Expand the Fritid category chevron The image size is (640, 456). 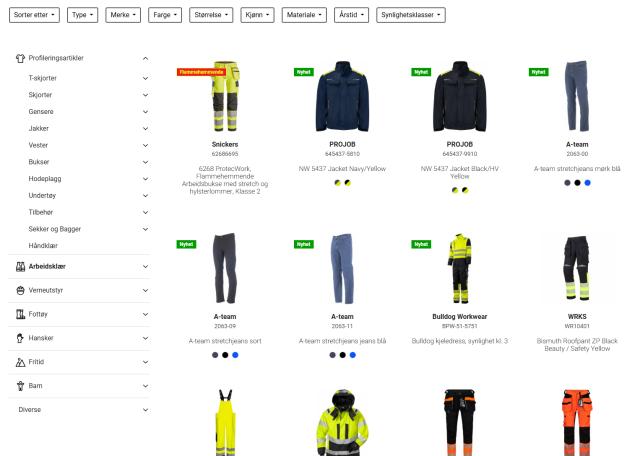(145, 362)
